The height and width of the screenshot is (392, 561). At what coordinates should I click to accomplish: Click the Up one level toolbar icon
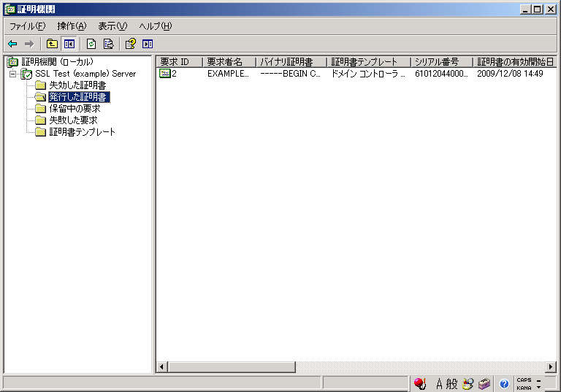click(x=52, y=44)
